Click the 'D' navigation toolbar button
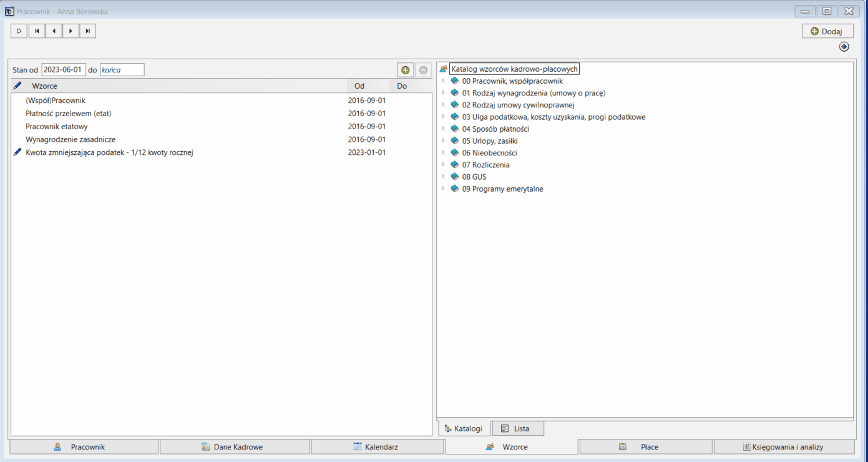 coord(19,31)
